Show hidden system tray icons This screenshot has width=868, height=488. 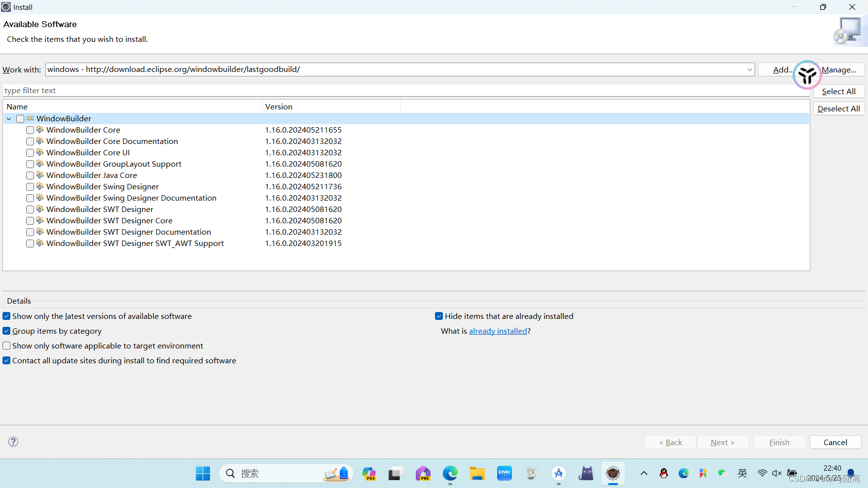click(x=644, y=473)
